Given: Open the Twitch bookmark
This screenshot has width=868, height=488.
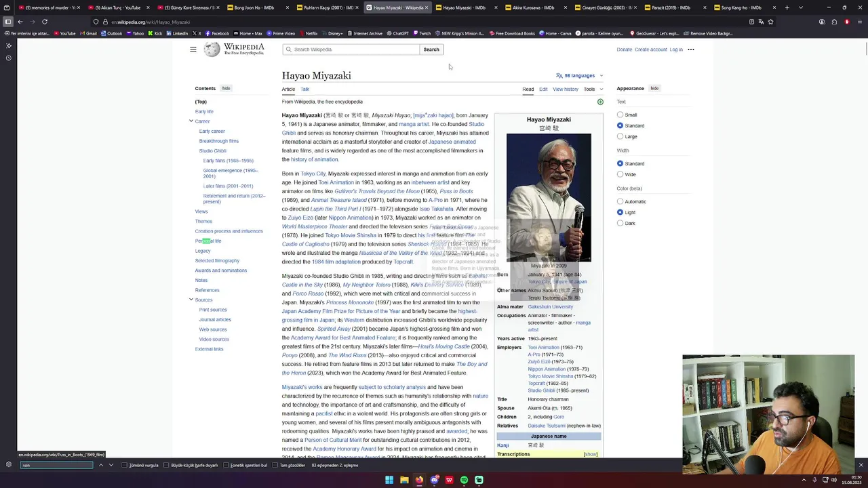Looking at the screenshot, I should [x=422, y=33].
